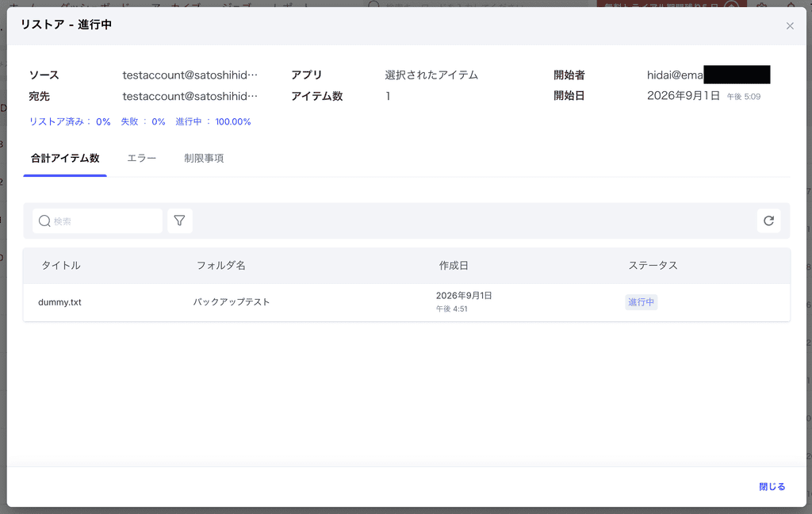The height and width of the screenshot is (514, 812).
Task: Click the magnifier icon in the search box
Action: (44, 221)
